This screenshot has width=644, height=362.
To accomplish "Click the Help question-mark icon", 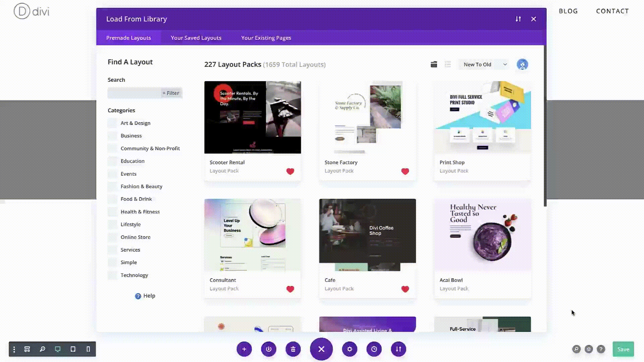I will (138, 296).
